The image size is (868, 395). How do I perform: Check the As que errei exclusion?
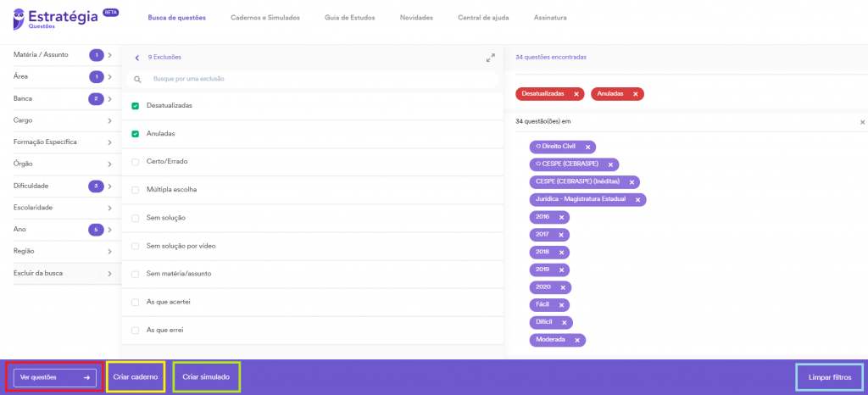pyautogui.click(x=135, y=331)
